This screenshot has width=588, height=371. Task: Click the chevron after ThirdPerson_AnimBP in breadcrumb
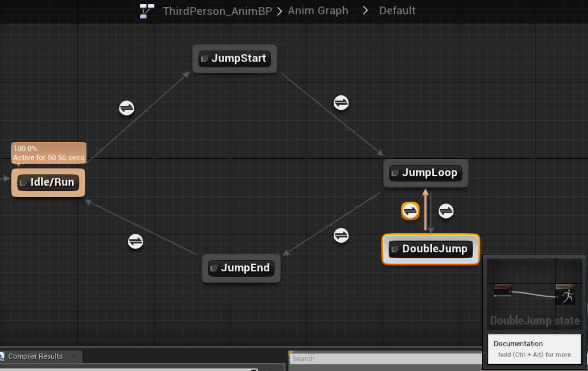click(280, 11)
